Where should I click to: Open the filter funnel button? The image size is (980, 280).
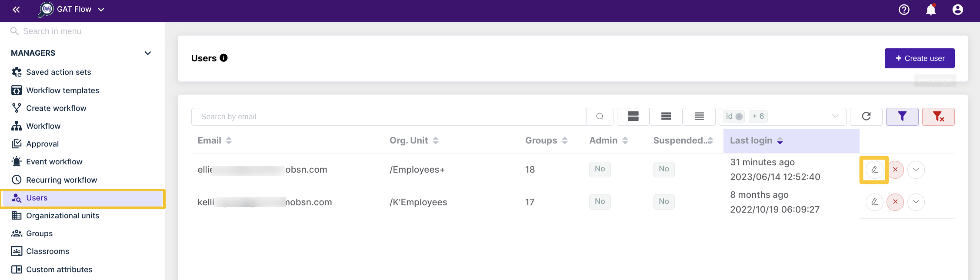pyautogui.click(x=902, y=117)
